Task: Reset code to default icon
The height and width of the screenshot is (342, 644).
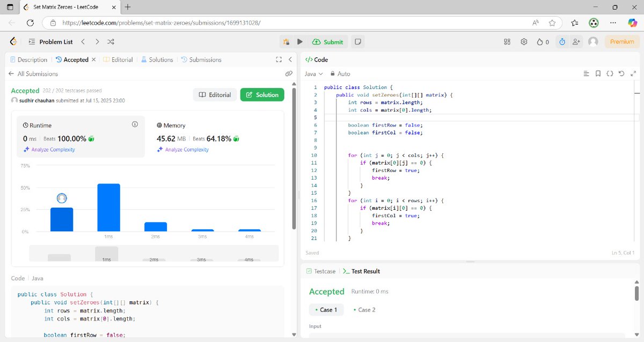Action: pyautogui.click(x=621, y=74)
